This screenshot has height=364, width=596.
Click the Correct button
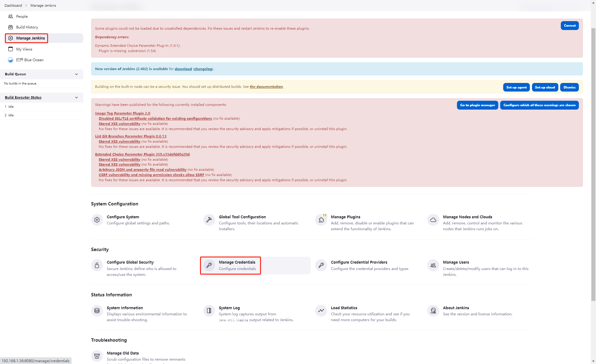570,26
